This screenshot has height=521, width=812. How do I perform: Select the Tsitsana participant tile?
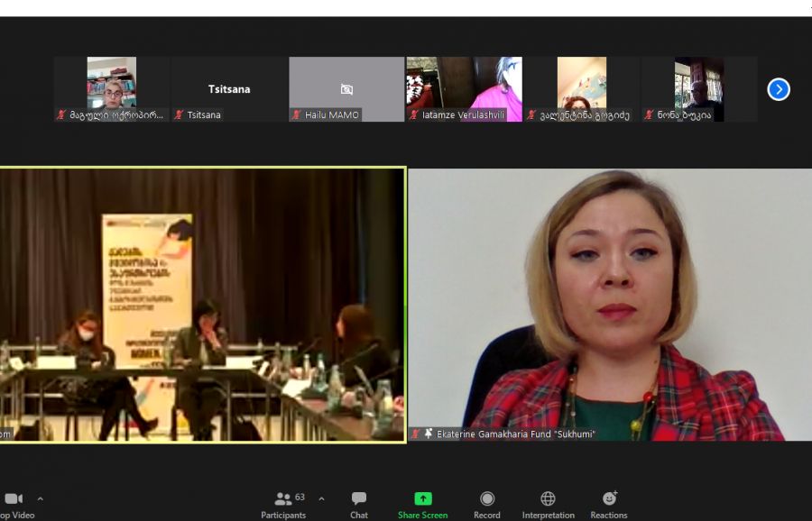point(229,88)
